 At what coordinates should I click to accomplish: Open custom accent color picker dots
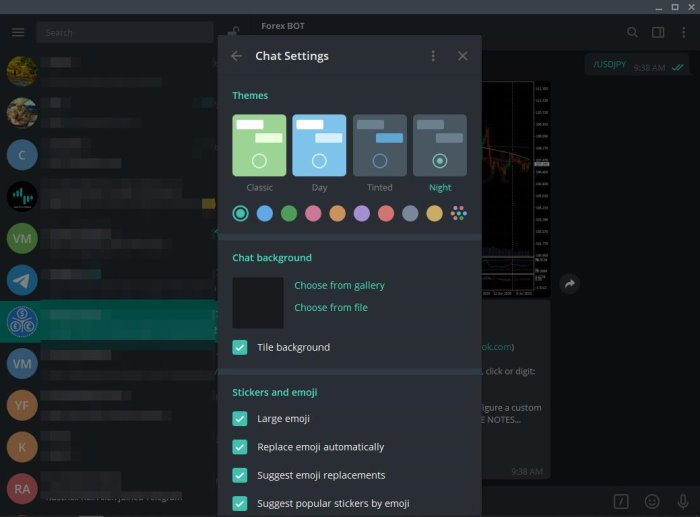pos(458,213)
